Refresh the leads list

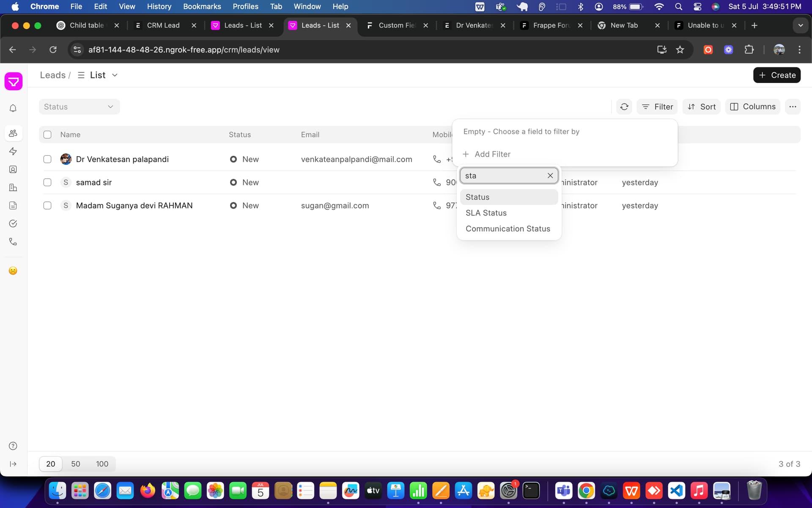[624, 107]
